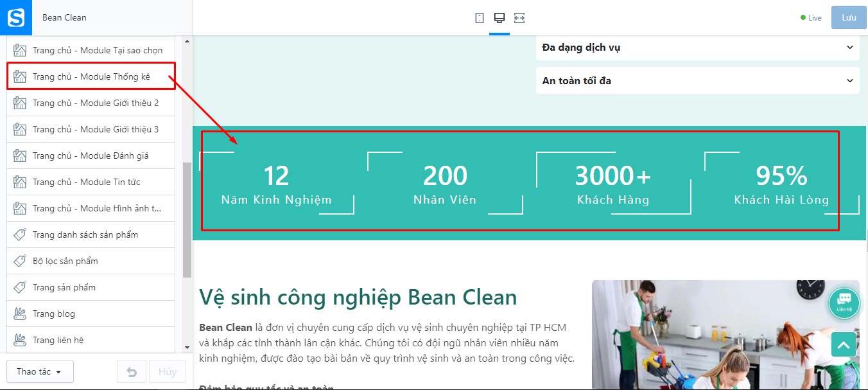
Task: Click the cleaning staff photo
Action: pos(725,335)
